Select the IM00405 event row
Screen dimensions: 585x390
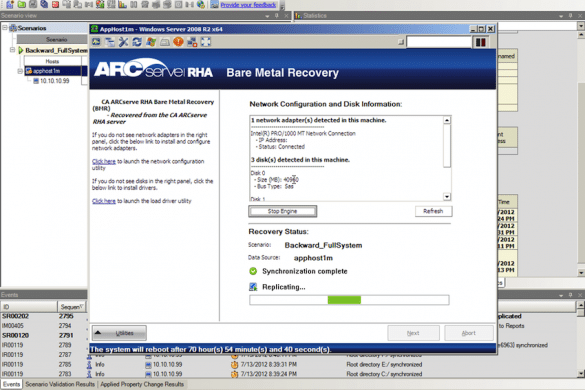(x=44, y=325)
